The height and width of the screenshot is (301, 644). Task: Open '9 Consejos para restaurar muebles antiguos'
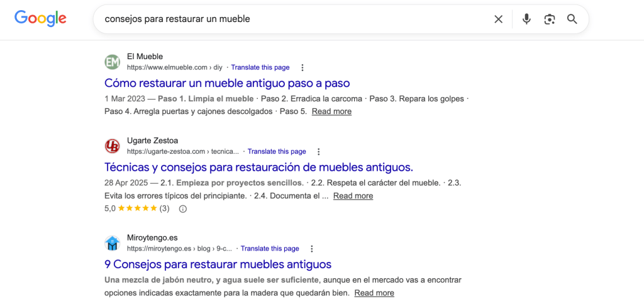(218, 264)
